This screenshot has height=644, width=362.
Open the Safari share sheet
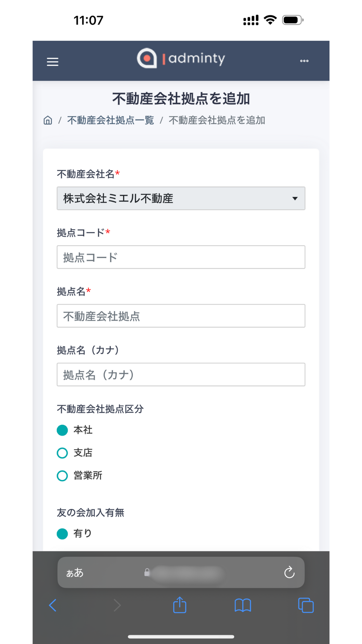tap(180, 605)
